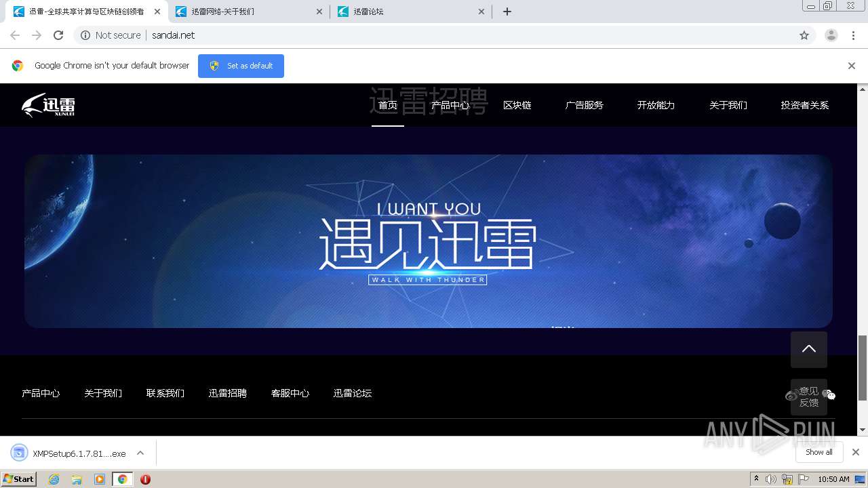Open 广告服务 nav menu item
This screenshot has width=868, height=488.
point(585,105)
